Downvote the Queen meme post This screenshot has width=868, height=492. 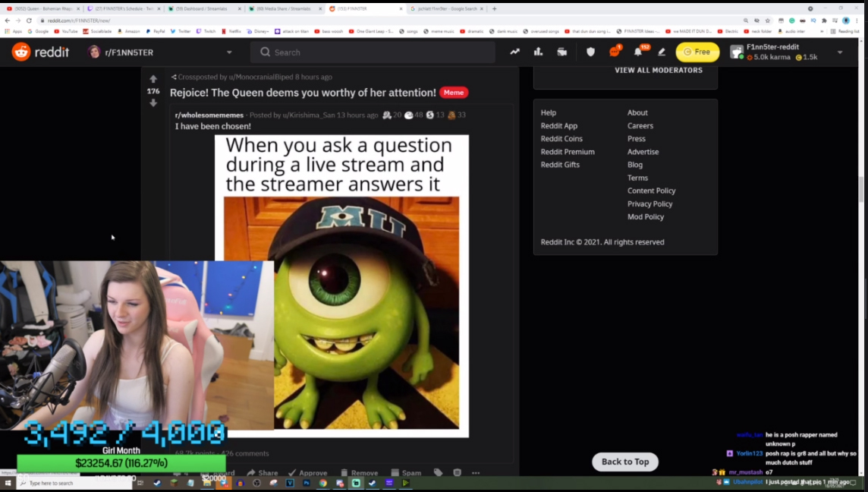point(153,103)
